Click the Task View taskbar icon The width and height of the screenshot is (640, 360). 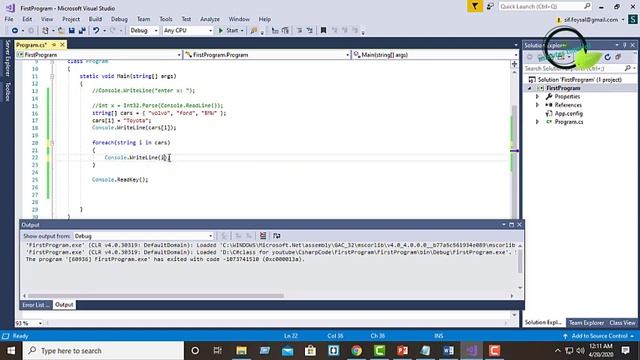pyautogui.click(x=218, y=351)
